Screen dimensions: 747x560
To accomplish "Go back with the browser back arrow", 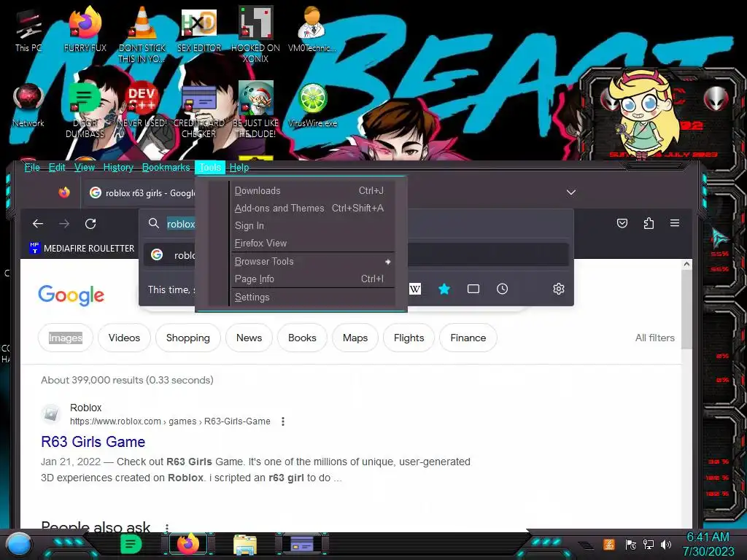I will (38, 223).
